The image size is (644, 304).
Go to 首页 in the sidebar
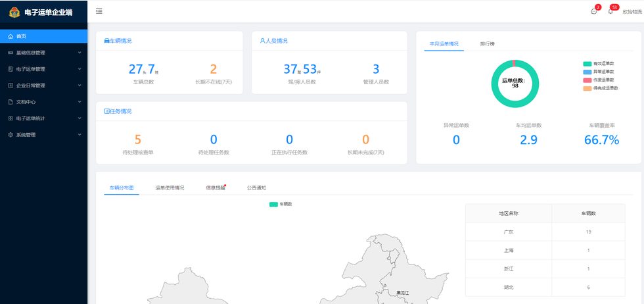click(43, 36)
